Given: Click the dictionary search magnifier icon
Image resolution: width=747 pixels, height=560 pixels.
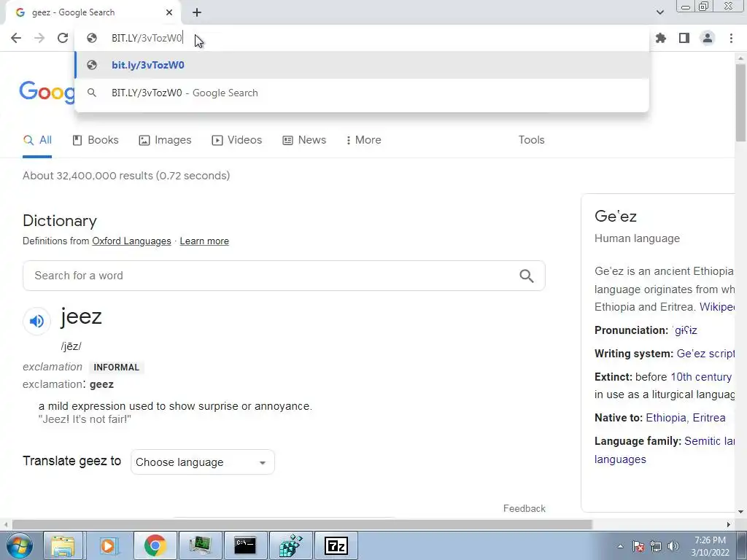Looking at the screenshot, I should coord(527,276).
